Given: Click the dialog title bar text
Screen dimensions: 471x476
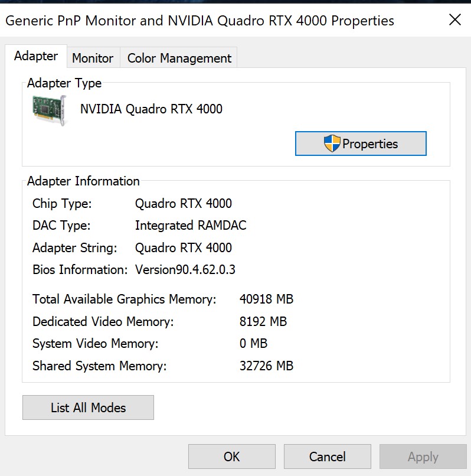Looking at the screenshot, I should tap(199, 21).
